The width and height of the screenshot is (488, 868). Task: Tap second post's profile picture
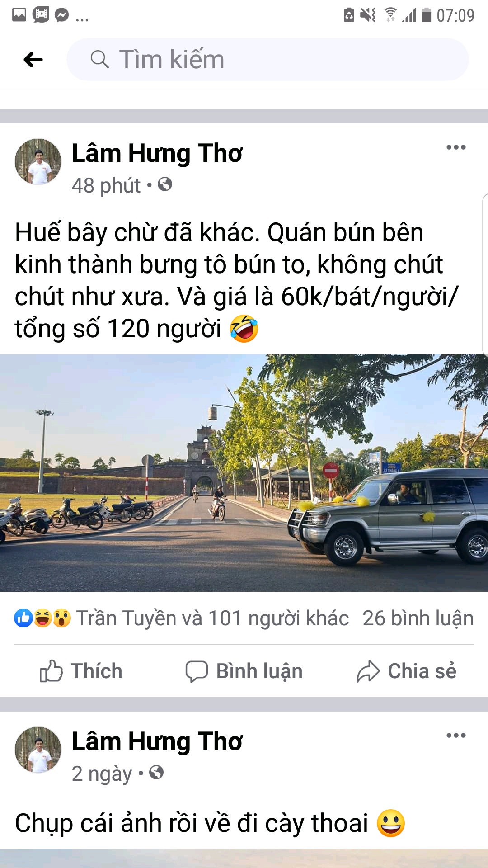click(38, 750)
